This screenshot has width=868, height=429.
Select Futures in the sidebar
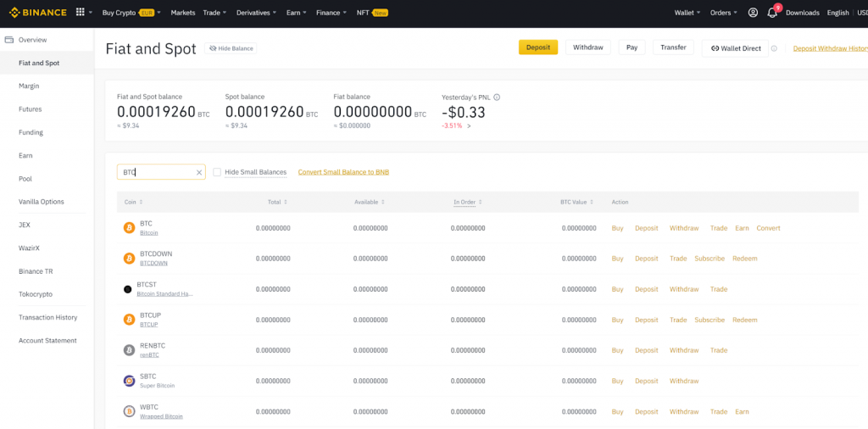30,109
